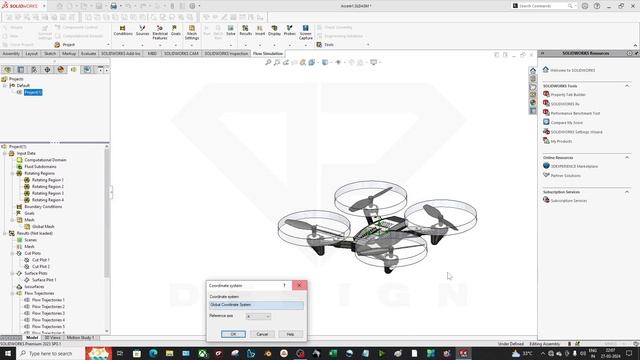Switch to the Sketch ribbon tab
This screenshot has height=360, width=640.
[x=50, y=53]
